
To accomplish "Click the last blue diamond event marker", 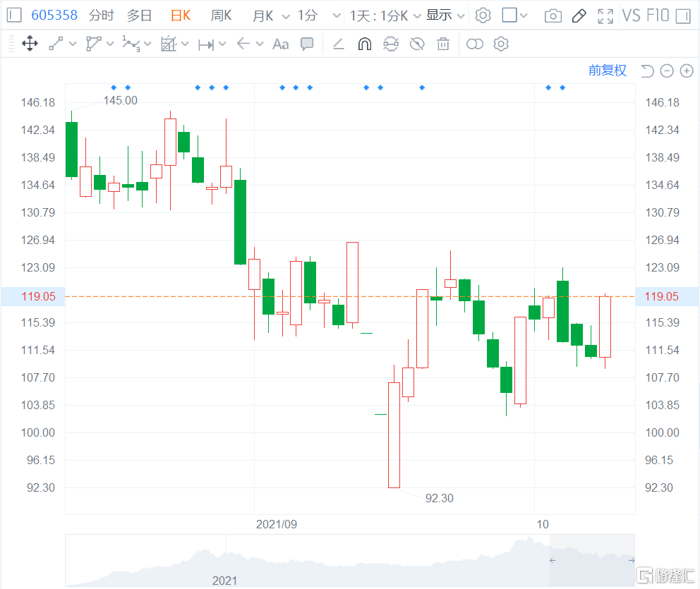I will (x=562, y=87).
